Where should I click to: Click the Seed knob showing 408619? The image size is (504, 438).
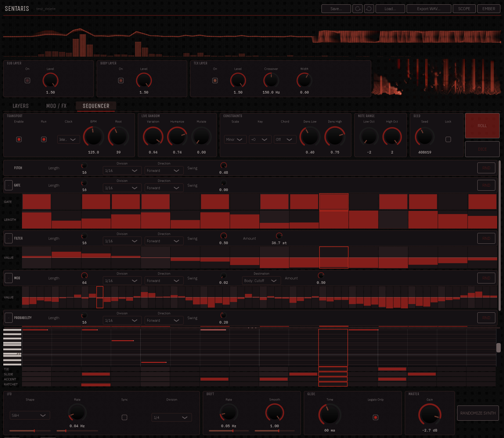pos(425,136)
